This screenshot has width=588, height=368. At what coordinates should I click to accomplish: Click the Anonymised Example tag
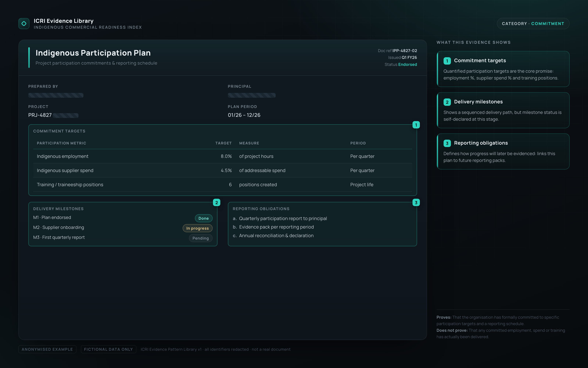(x=47, y=349)
